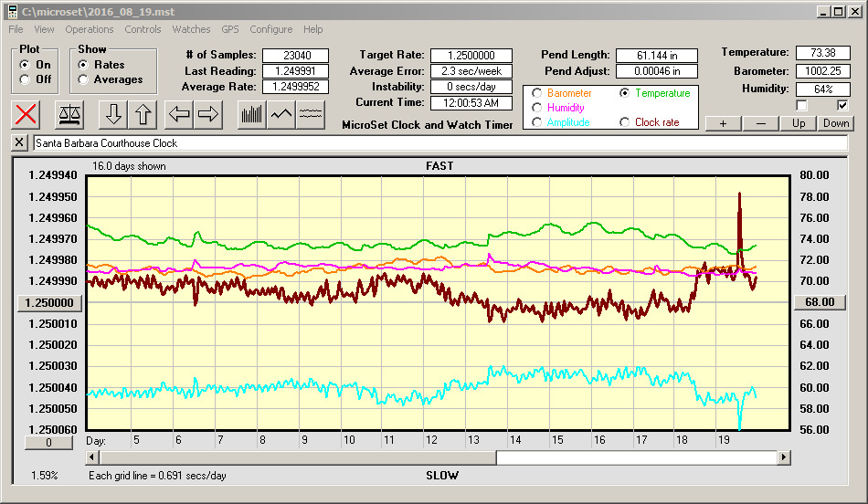Click the Pend Adjust field

click(657, 71)
